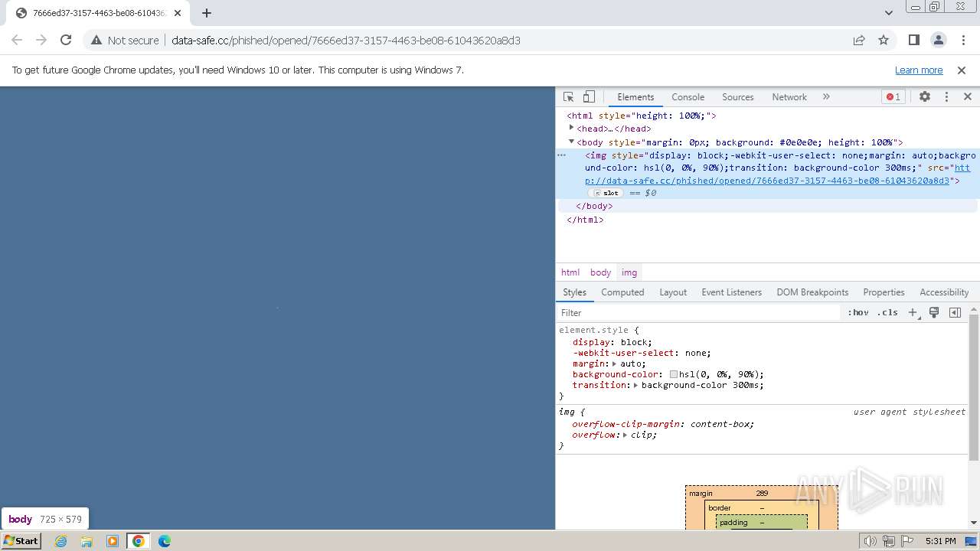Open the Computed styles tab
Image resolution: width=980 pixels, height=551 pixels.
pyautogui.click(x=622, y=292)
